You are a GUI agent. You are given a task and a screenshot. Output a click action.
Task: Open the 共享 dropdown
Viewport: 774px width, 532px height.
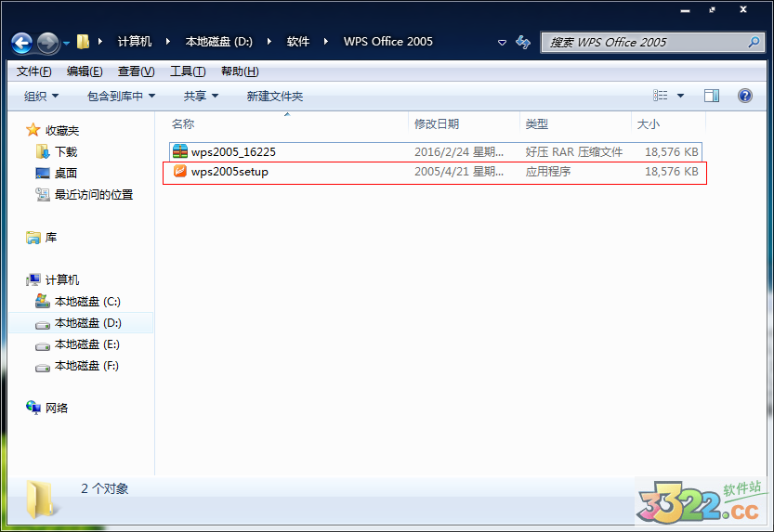[201, 97]
